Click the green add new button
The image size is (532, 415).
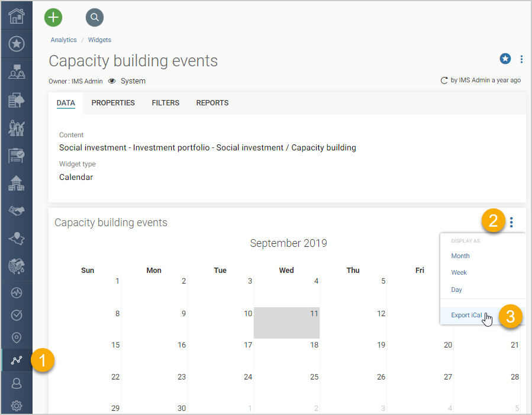pyautogui.click(x=53, y=17)
